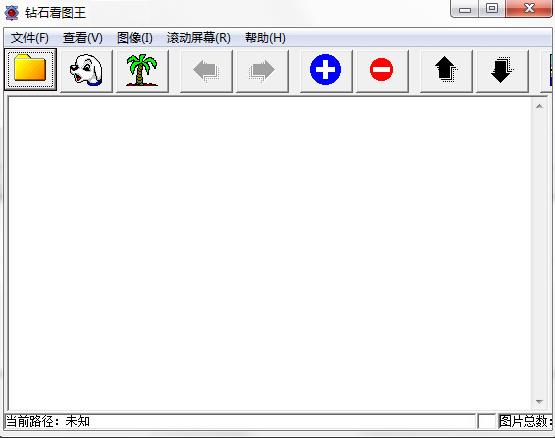555x438 pixels.
Task: Zoom out with the red minus icon
Action: tap(382, 70)
